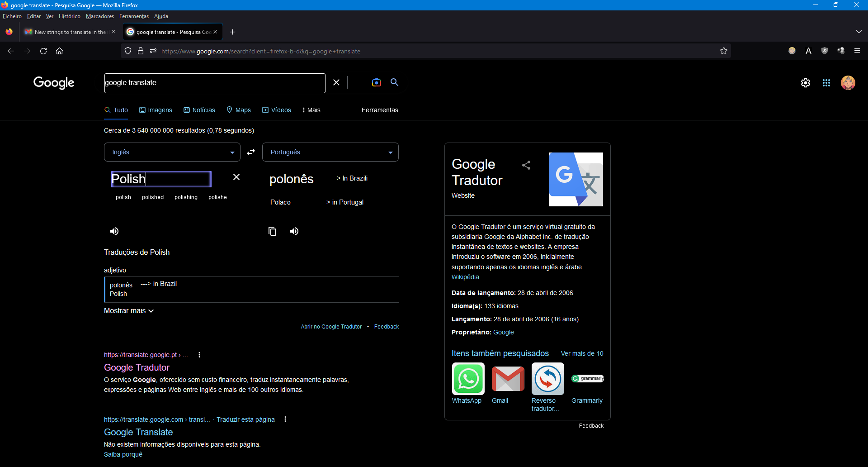This screenshot has width=868, height=467.
Task: Clear the Google search box
Action: point(336,82)
